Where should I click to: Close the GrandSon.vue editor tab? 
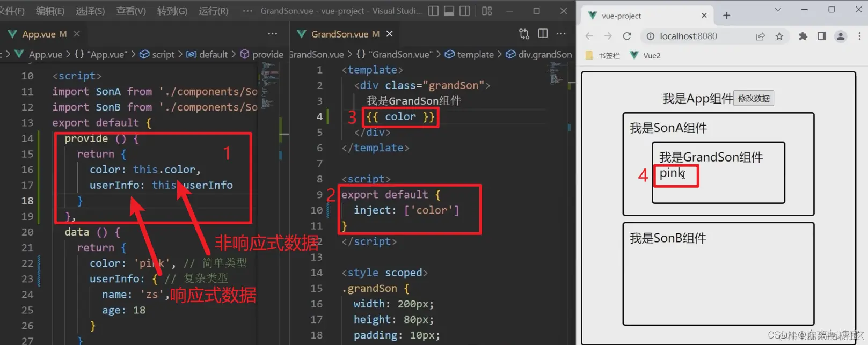[x=390, y=34]
